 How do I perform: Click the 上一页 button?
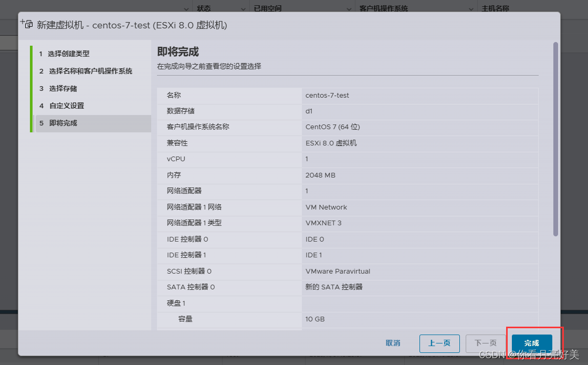click(439, 343)
